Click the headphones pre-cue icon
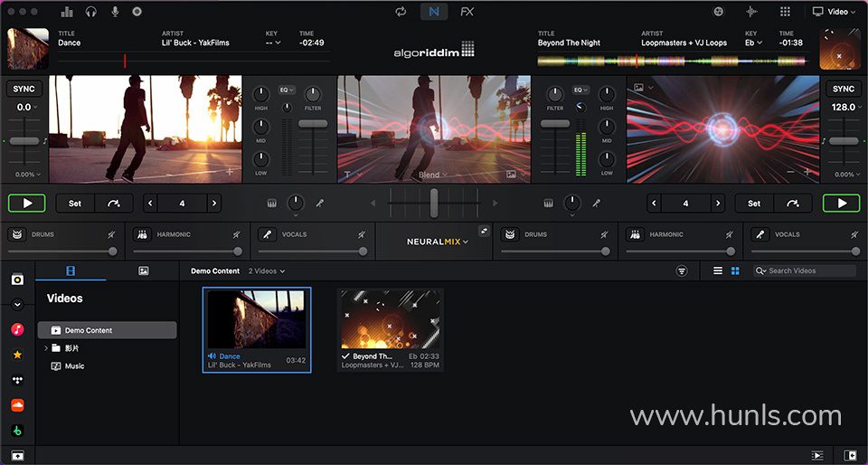The width and height of the screenshot is (868, 465). (x=91, y=12)
